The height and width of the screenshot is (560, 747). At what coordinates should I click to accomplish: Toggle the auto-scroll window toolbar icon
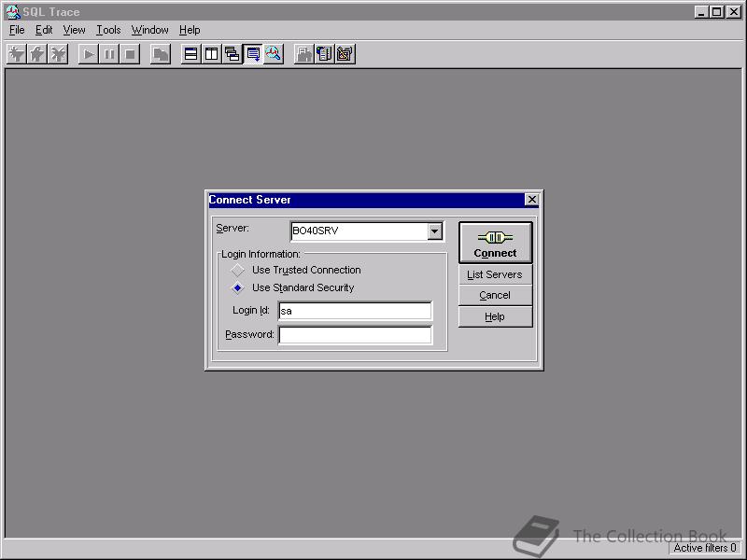[252, 54]
